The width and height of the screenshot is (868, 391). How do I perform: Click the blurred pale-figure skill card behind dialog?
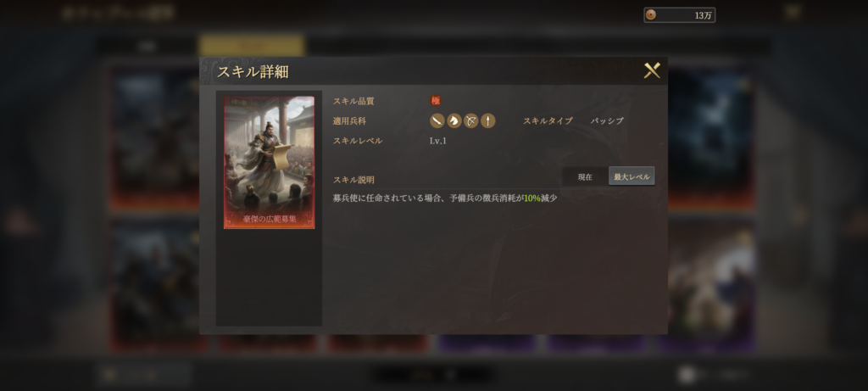point(712,283)
